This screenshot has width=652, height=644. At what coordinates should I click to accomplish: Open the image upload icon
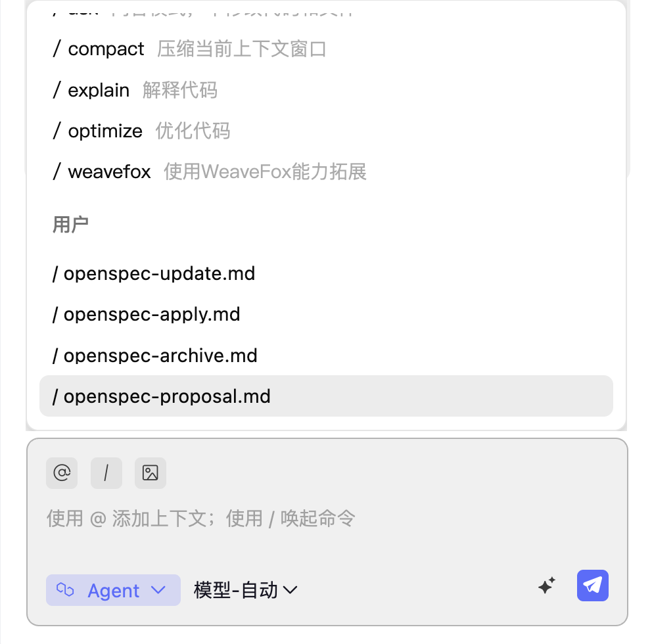click(x=151, y=473)
